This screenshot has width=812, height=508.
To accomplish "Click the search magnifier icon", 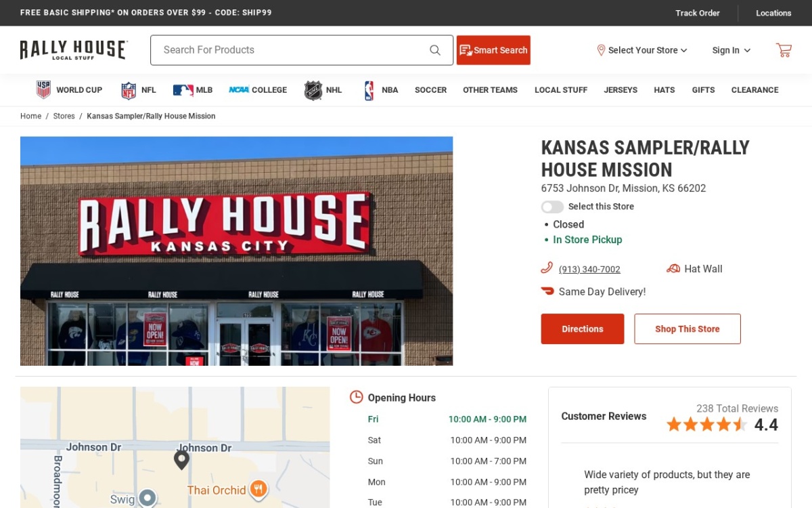I will point(435,50).
